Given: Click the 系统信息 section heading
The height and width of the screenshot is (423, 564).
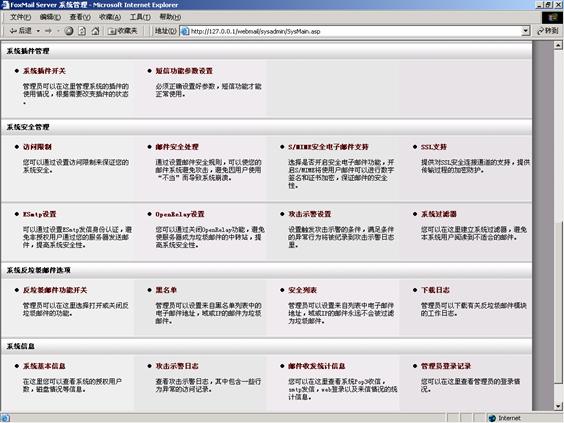Looking at the screenshot, I should pos(21,346).
